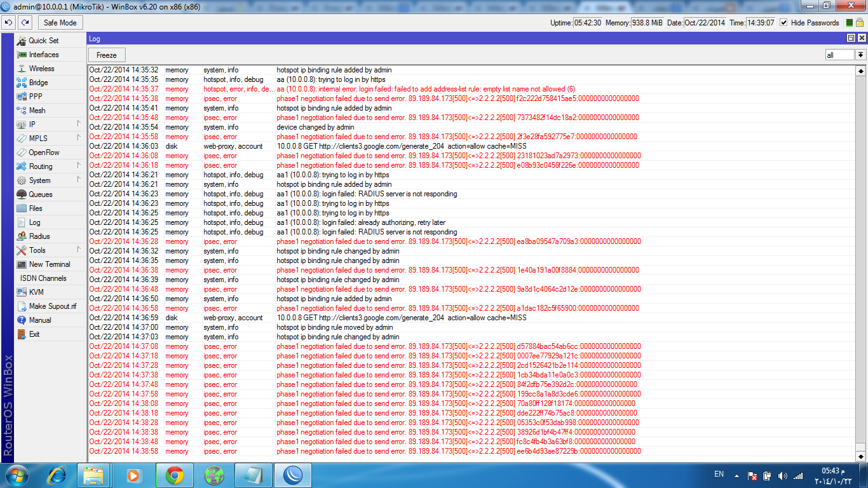
Task: Select the web-proxy entry logged at 14:36:59
Action: pyautogui.click(x=471, y=318)
